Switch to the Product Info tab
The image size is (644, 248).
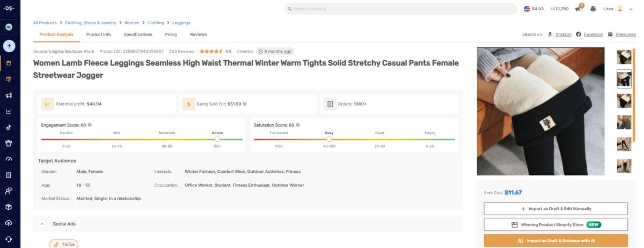click(98, 34)
